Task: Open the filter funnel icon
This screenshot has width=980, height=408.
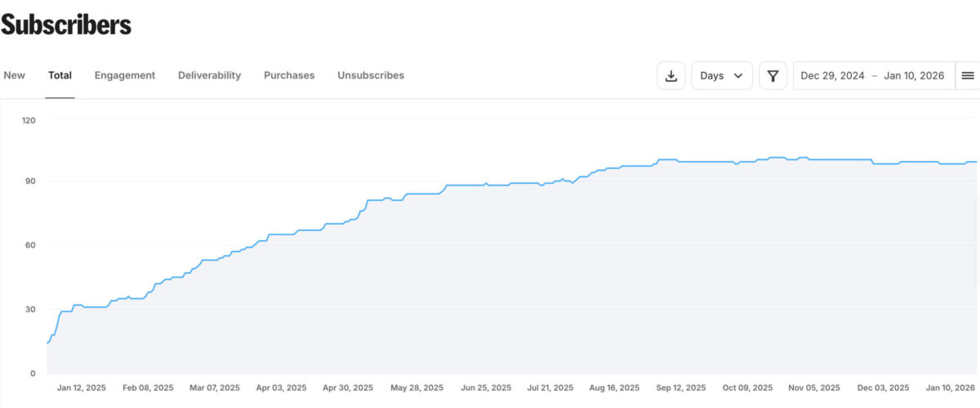Action: (x=773, y=75)
